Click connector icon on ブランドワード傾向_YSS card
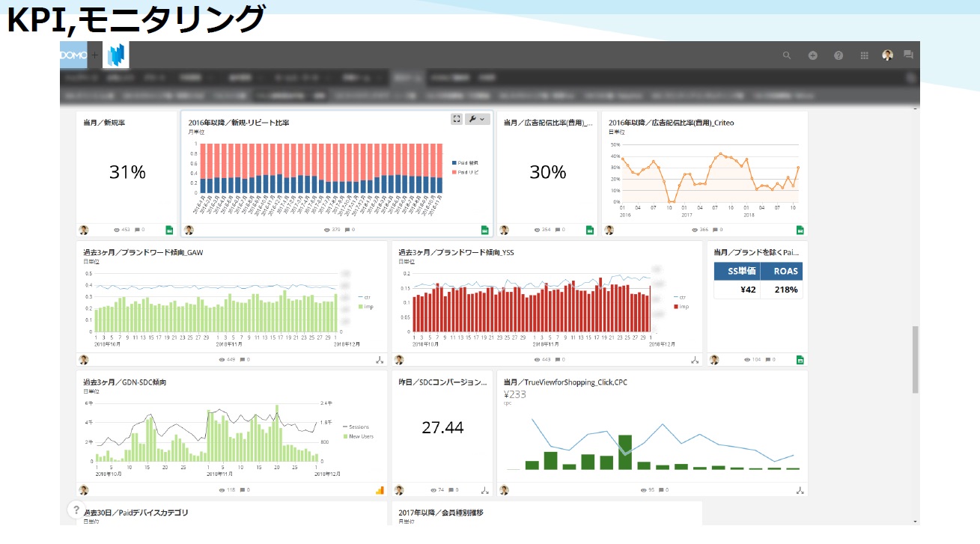Image resolution: width=980 pixels, height=544 pixels. 695,360
